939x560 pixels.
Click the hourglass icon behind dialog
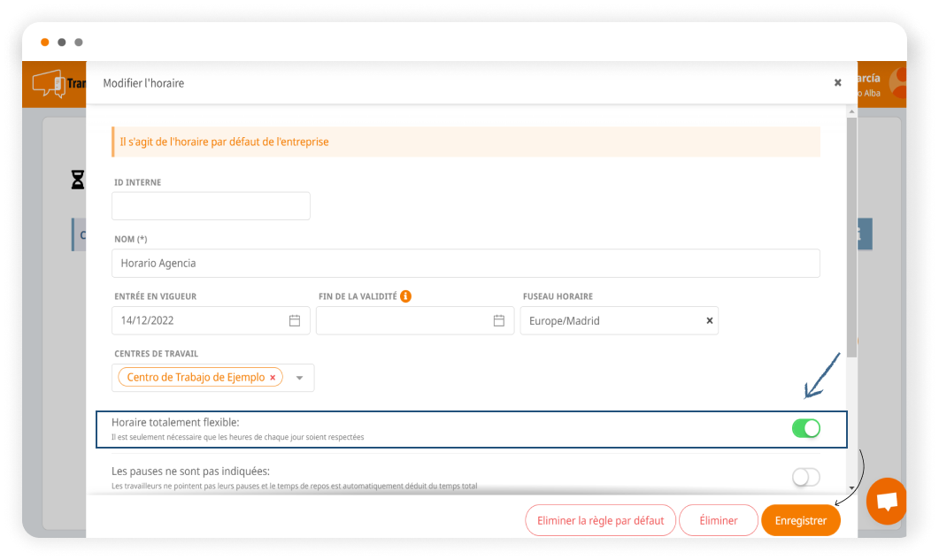pyautogui.click(x=78, y=180)
